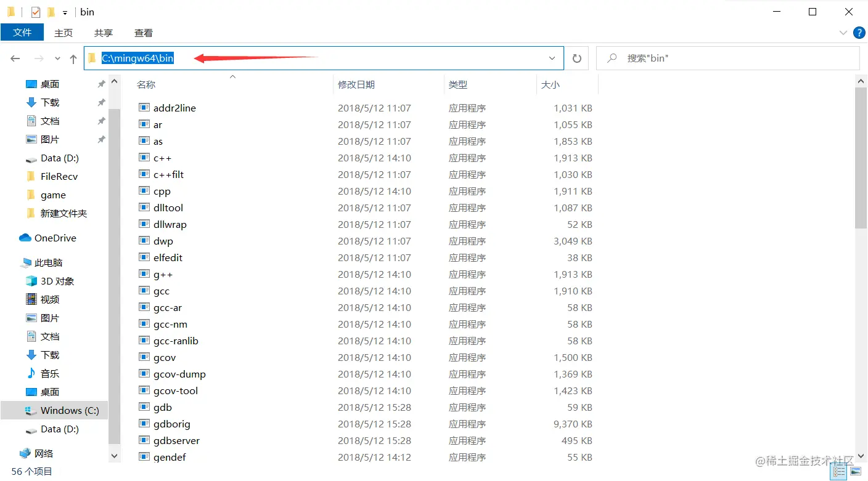Click the 音乐 music note icon
Image resolution: width=868 pixels, height=481 pixels.
pyautogui.click(x=31, y=373)
